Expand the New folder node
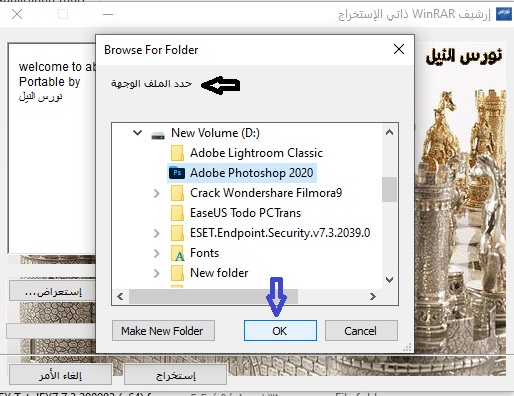The width and height of the screenshot is (514, 396). pyautogui.click(x=157, y=273)
